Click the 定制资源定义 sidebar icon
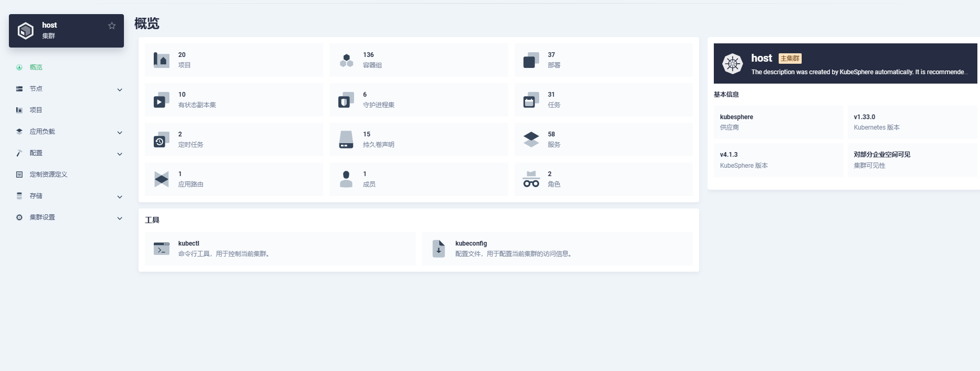Viewport: 980px width, 371px height. click(19, 175)
